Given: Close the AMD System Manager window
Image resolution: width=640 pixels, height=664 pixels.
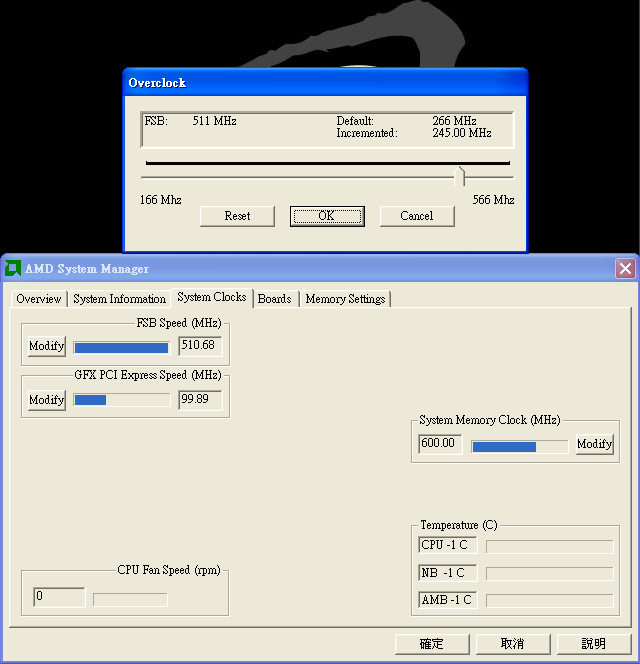Looking at the screenshot, I should pos(625,268).
